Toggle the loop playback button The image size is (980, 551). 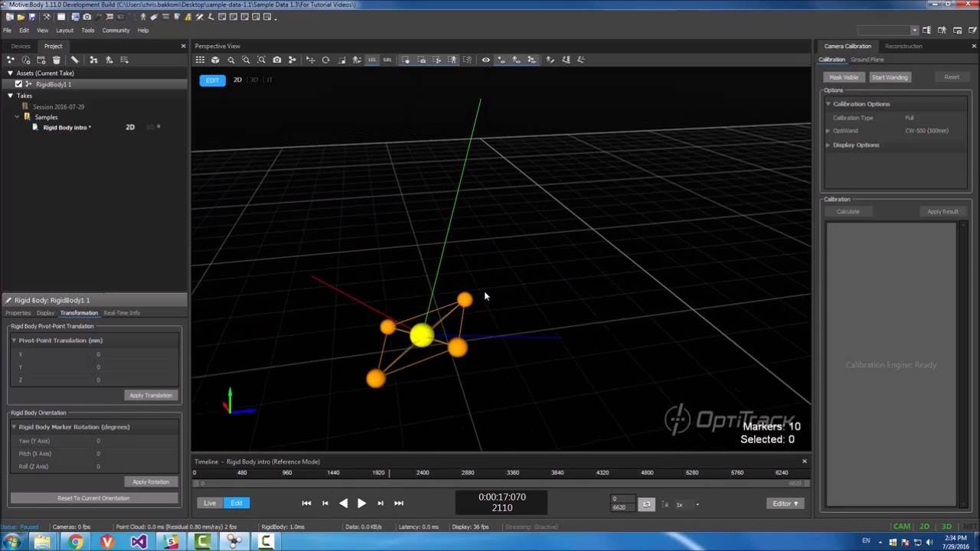[647, 504]
